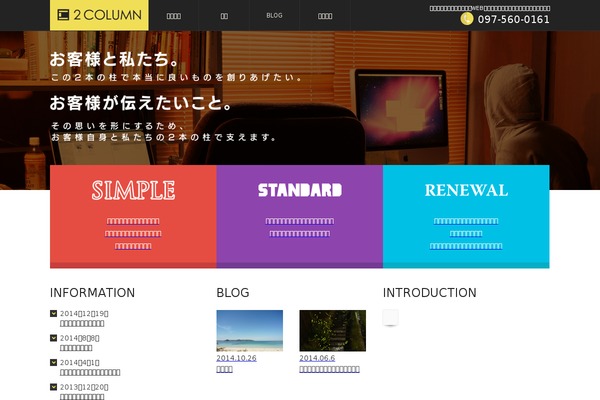Select the red SIMPLE plan box

pyautogui.click(x=133, y=216)
